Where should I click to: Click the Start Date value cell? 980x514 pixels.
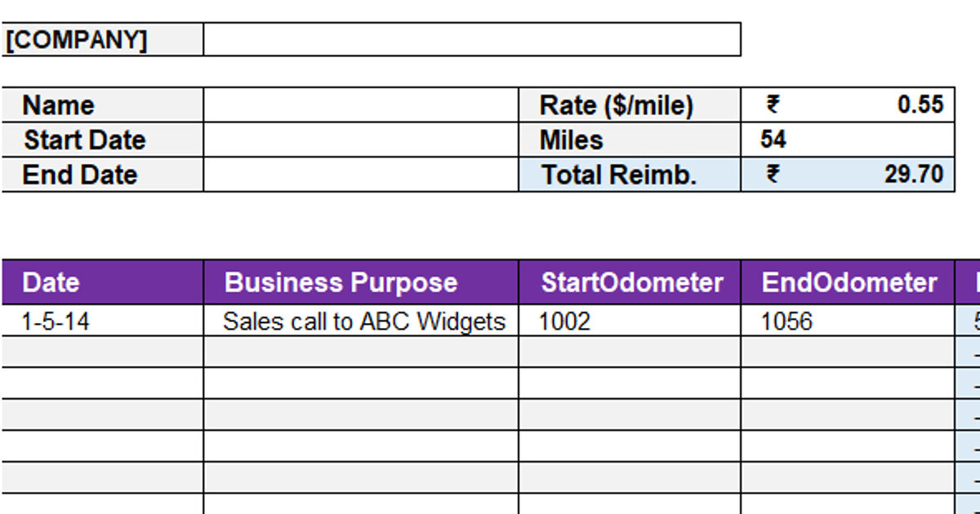tap(360, 140)
